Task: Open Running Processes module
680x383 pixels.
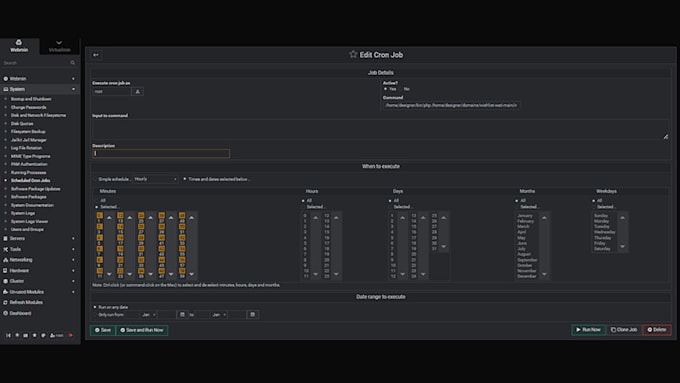Action: (28, 173)
